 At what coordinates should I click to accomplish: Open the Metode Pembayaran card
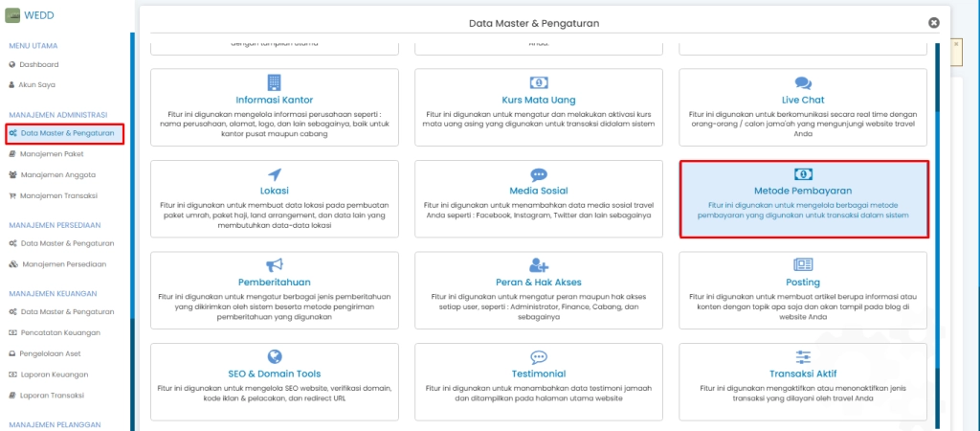[x=803, y=198]
